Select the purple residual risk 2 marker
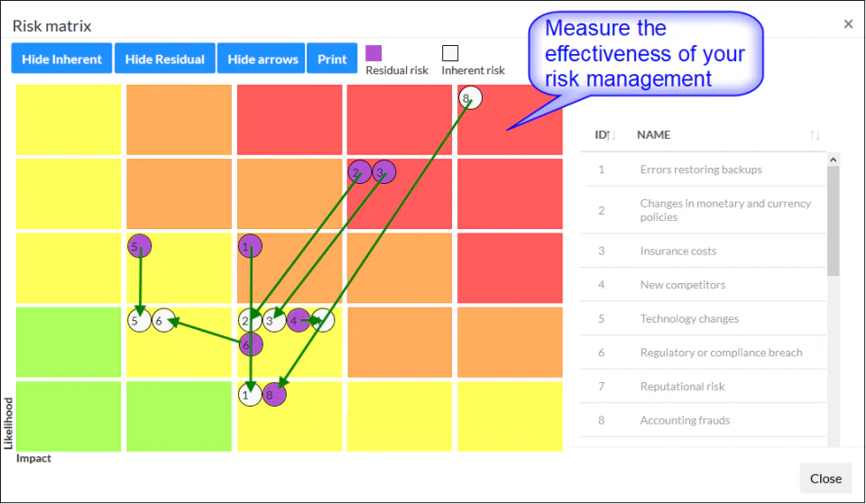866x504 pixels. (359, 171)
